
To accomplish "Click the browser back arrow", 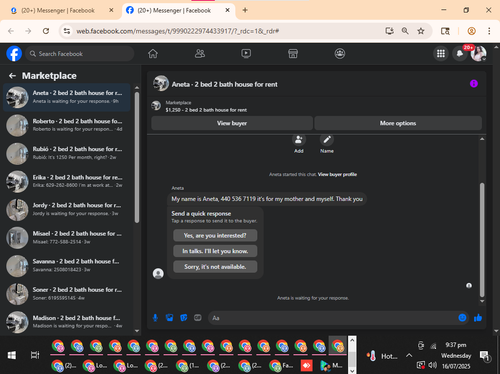I will (x=11, y=31).
